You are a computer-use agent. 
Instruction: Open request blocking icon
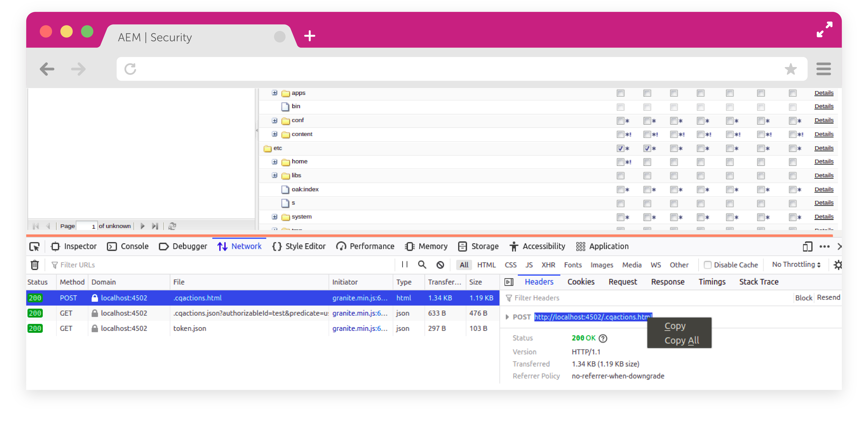pos(440,265)
